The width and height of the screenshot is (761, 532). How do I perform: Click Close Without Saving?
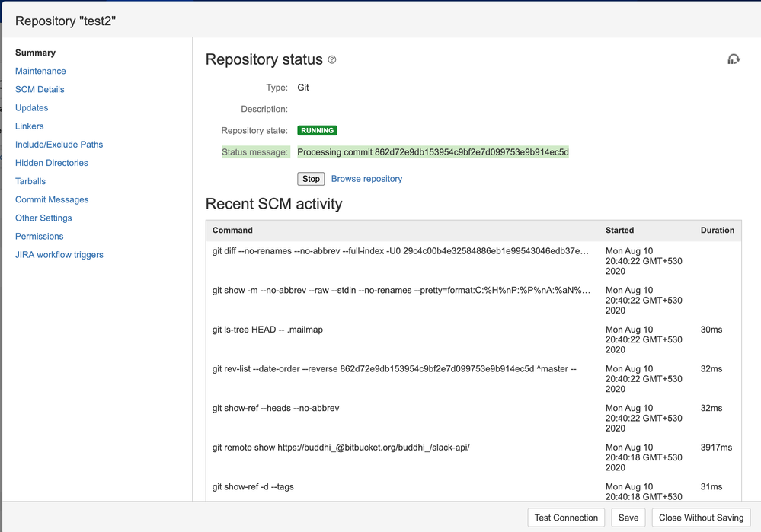(701, 518)
